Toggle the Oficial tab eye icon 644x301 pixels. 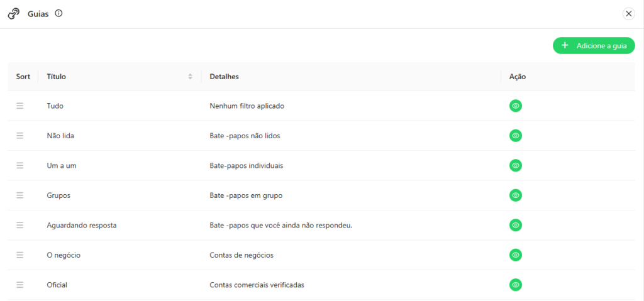(x=516, y=285)
